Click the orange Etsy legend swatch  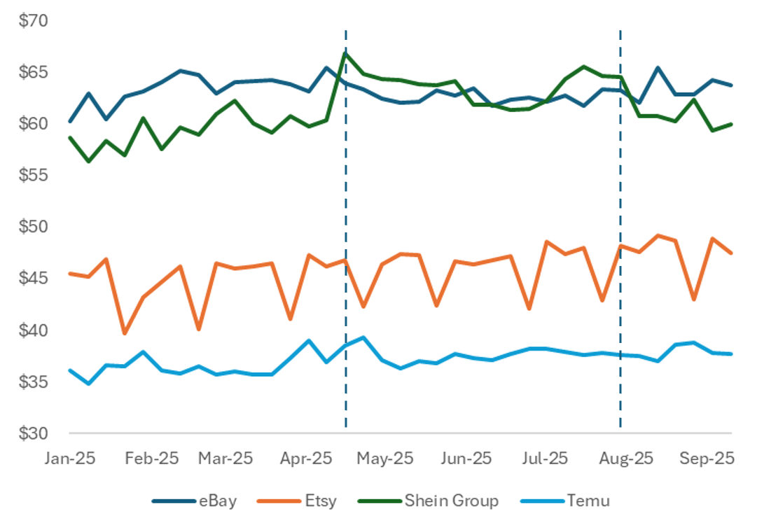[x=279, y=501]
